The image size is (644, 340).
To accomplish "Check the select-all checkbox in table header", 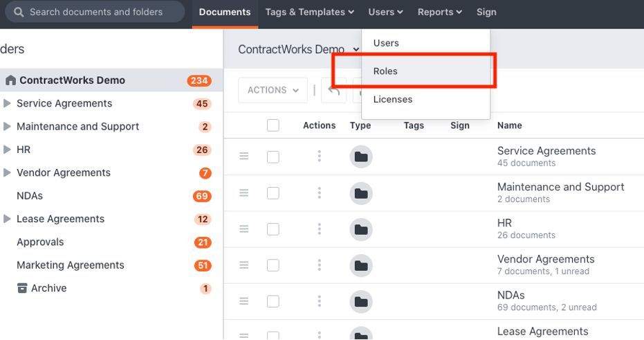I will point(273,125).
